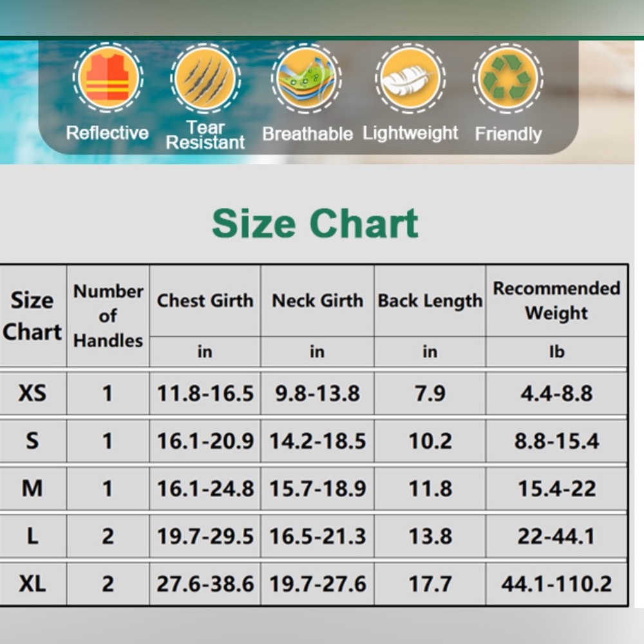Click the Breathable text label

(307, 134)
